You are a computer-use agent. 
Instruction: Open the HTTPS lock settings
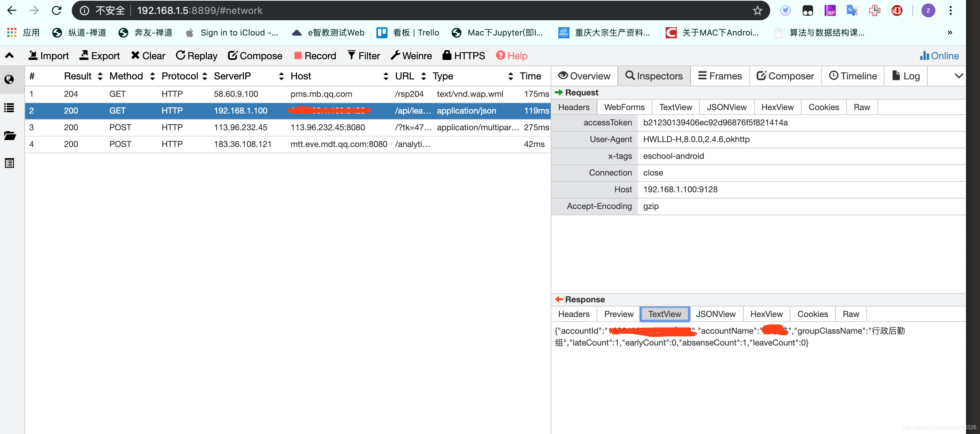coord(464,56)
